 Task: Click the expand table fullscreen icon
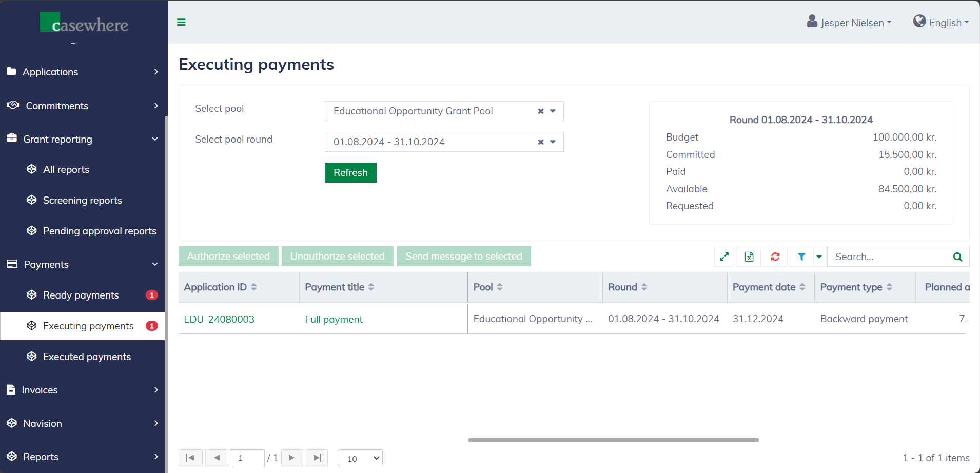[724, 257]
